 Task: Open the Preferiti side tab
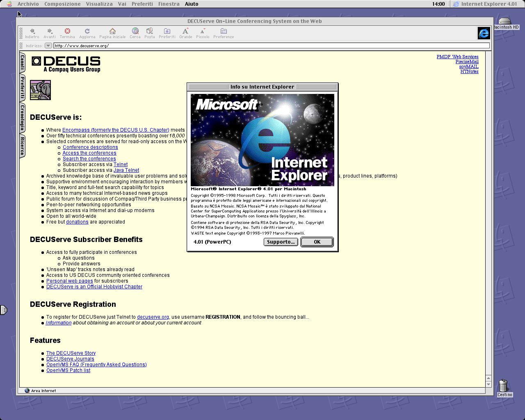(x=23, y=88)
